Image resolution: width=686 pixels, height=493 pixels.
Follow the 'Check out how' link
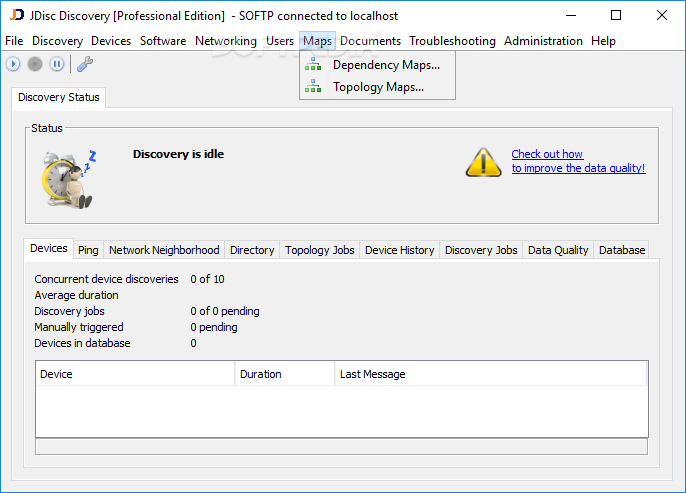(547, 154)
